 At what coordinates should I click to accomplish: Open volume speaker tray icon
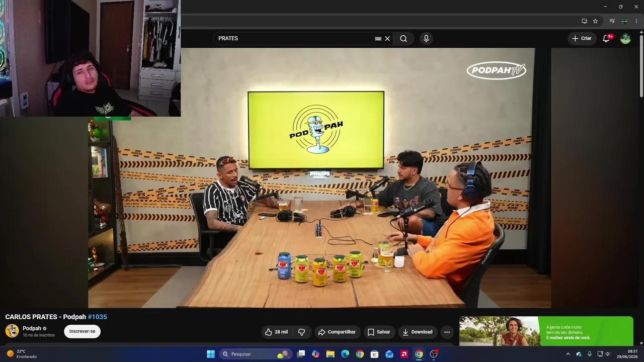click(x=608, y=354)
